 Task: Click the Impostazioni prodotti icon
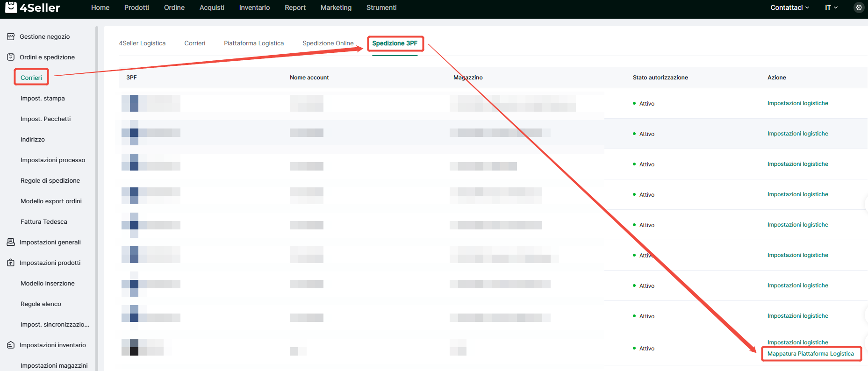tap(11, 263)
